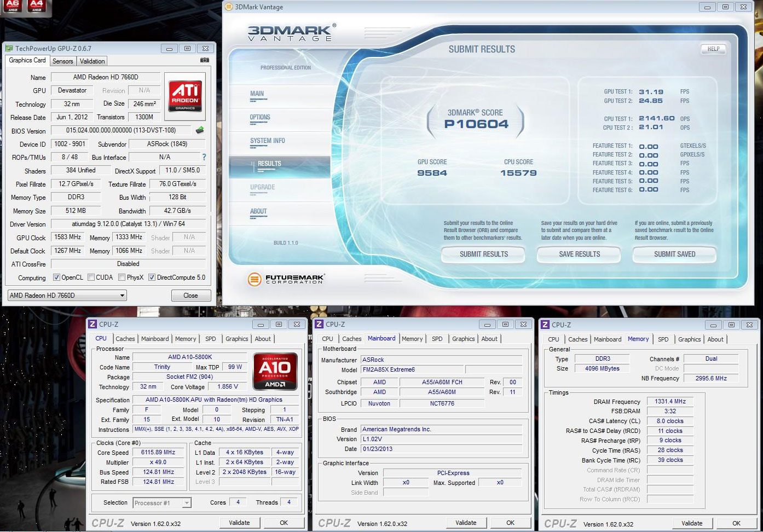763x532 pixels.
Task: Open the Processor #1 selection dropdown
Action: tap(162, 503)
